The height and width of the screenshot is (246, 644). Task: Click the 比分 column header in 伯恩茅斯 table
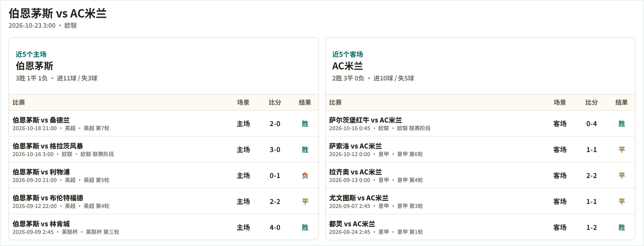[x=275, y=102]
